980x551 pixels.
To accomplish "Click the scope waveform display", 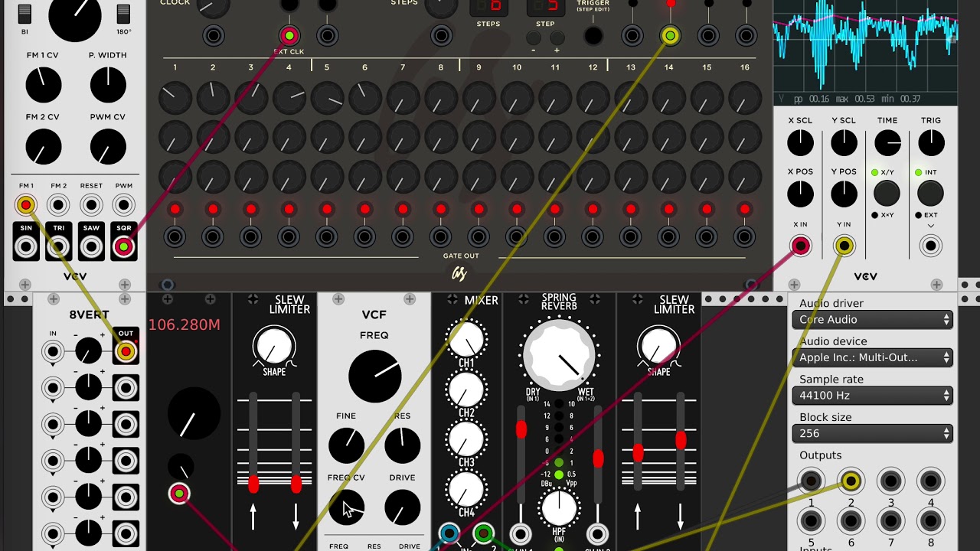I will point(865,46).
